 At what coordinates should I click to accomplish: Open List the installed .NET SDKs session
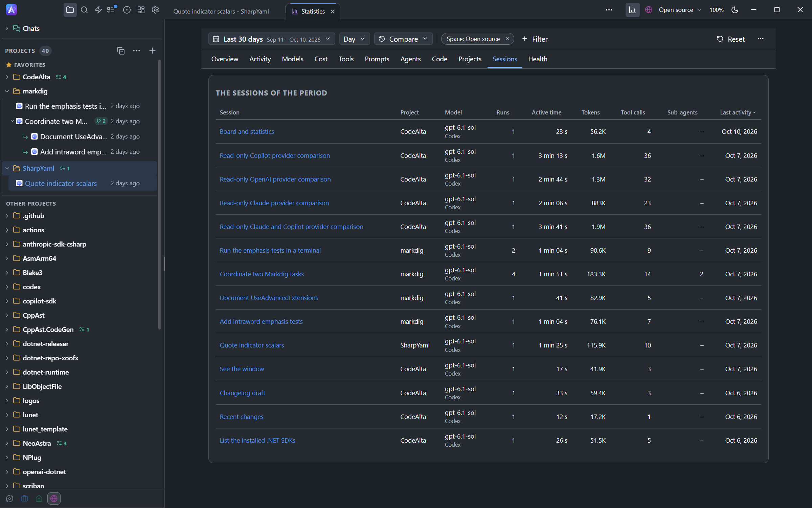257,440
